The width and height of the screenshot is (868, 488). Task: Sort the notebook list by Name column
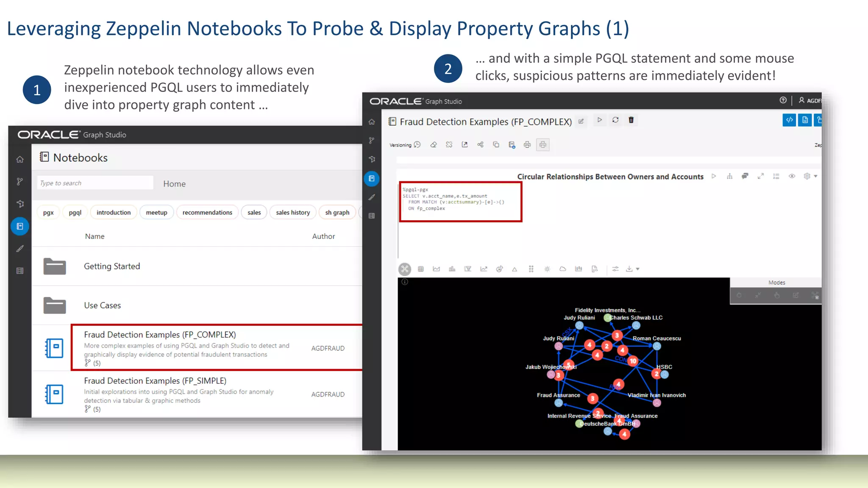coord(95,236)
